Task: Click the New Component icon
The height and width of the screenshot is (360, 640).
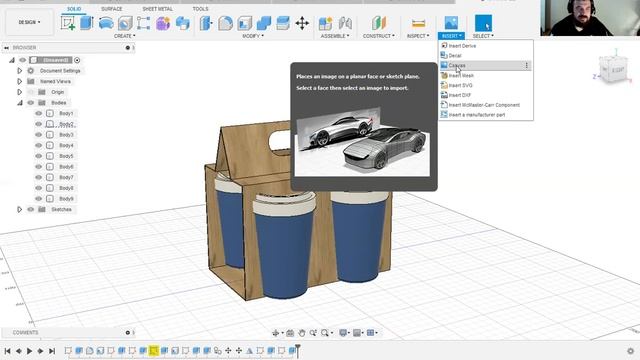Action: point(325,23)
